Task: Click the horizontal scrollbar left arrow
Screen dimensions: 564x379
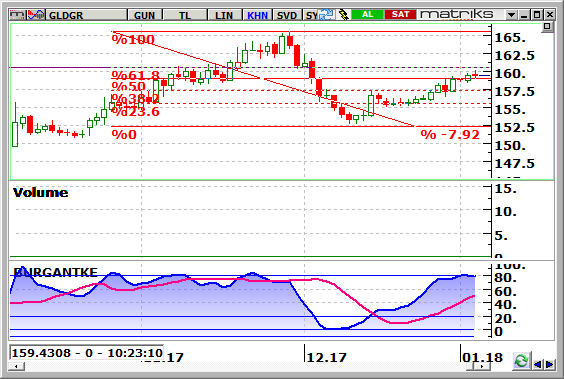Action: point(17,366)
